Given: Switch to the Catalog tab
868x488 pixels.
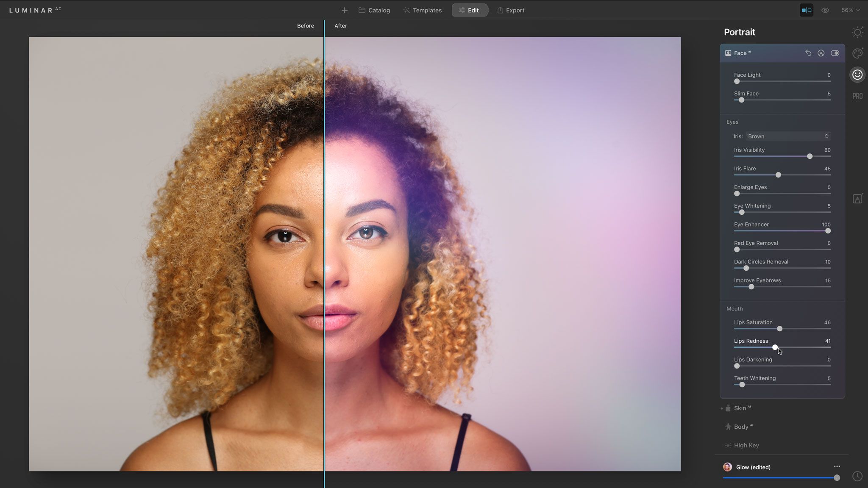Looking at the screenshot, I should tap(374, 10).
